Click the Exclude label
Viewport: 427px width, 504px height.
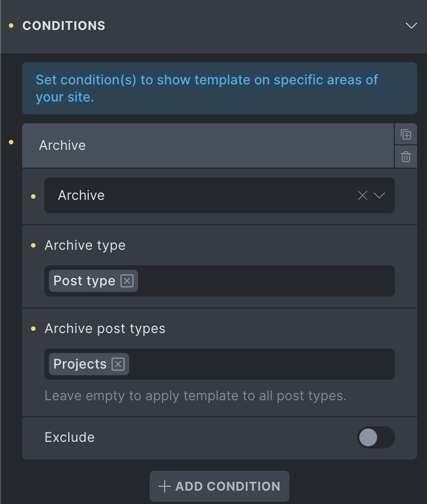click(x=70, y=437)
